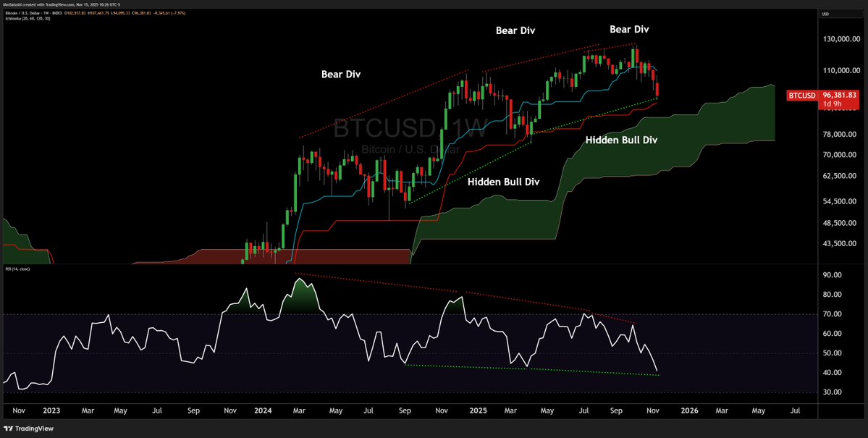Select the Ichimoku (20, 60, 120, 30) indicator label

coord(28,18)
